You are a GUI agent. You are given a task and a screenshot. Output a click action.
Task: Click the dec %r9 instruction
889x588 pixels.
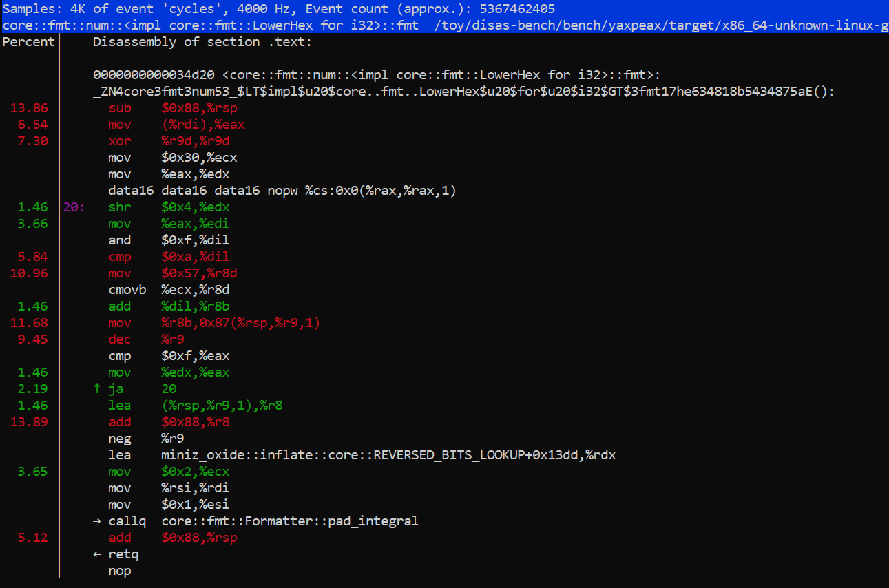pyautogui.click(x=146, y=339)
